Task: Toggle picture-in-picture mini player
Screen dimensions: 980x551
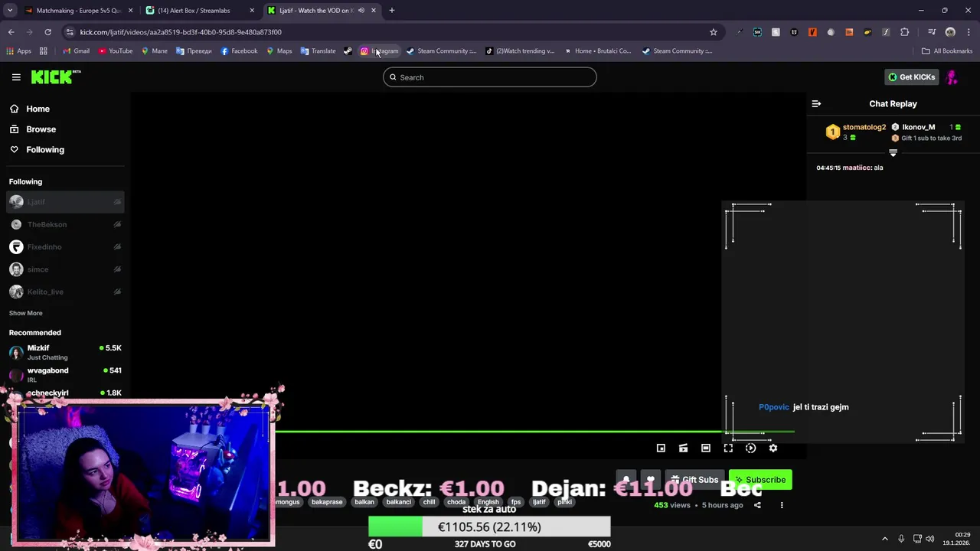Action: point(661,448)
